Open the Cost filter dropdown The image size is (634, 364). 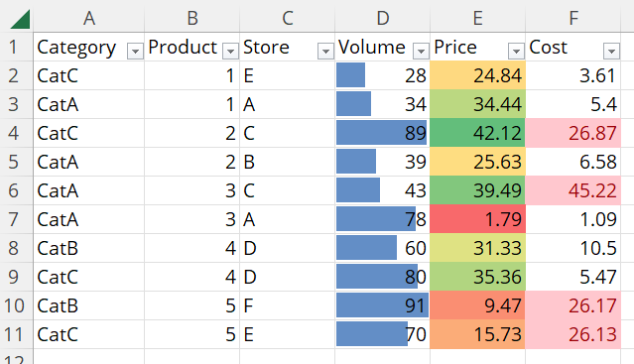(x=611, y=52)
